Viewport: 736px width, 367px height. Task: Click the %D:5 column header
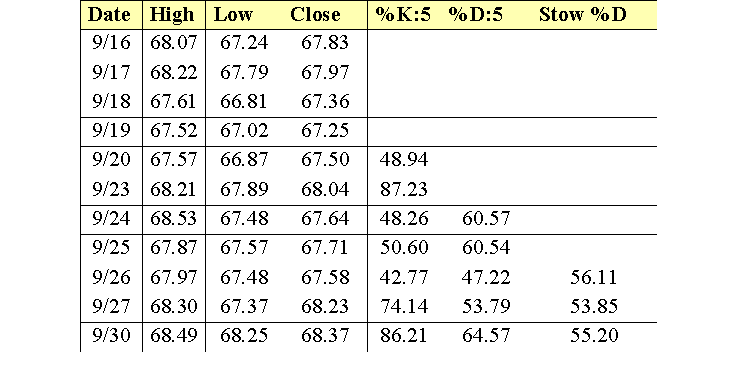click(x=476, y=15)
